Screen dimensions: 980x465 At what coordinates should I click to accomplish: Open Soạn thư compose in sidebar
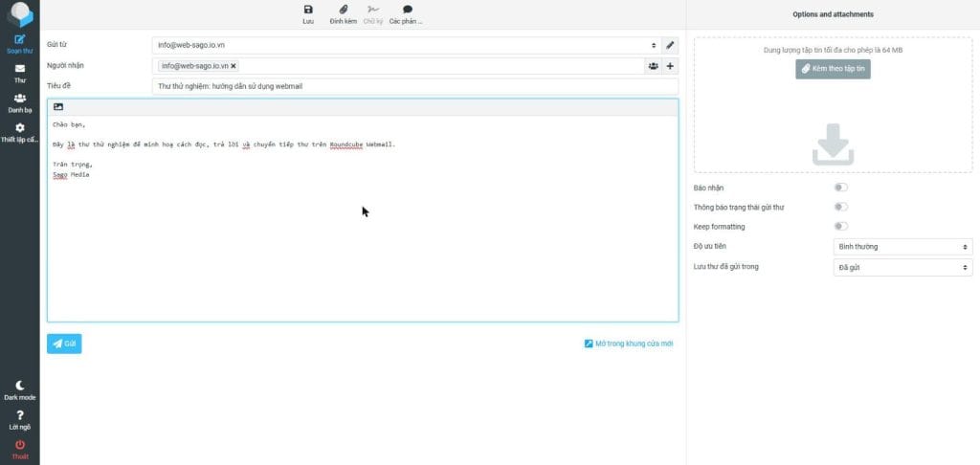tap(19, 44)
